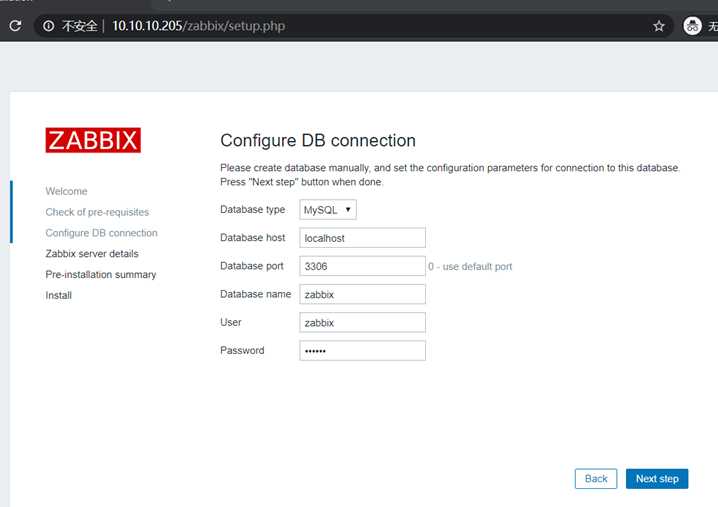Click the Password label

(242, 350)
